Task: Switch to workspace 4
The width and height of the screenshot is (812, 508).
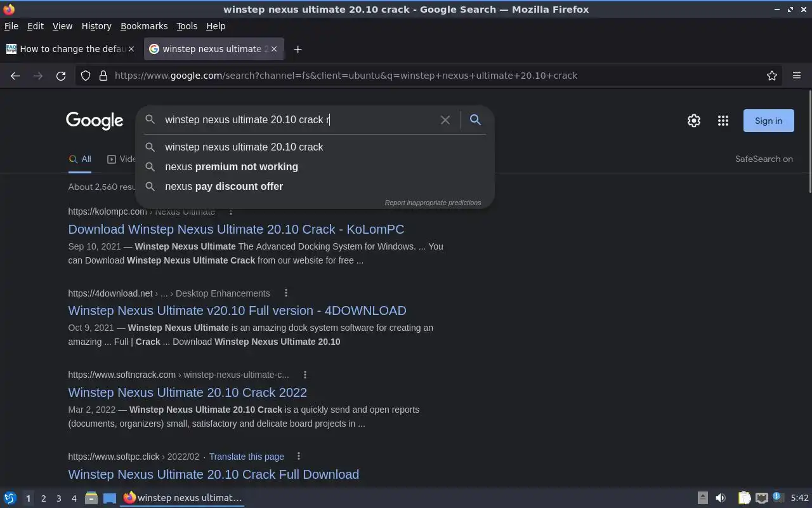Action: click(74, 498)
